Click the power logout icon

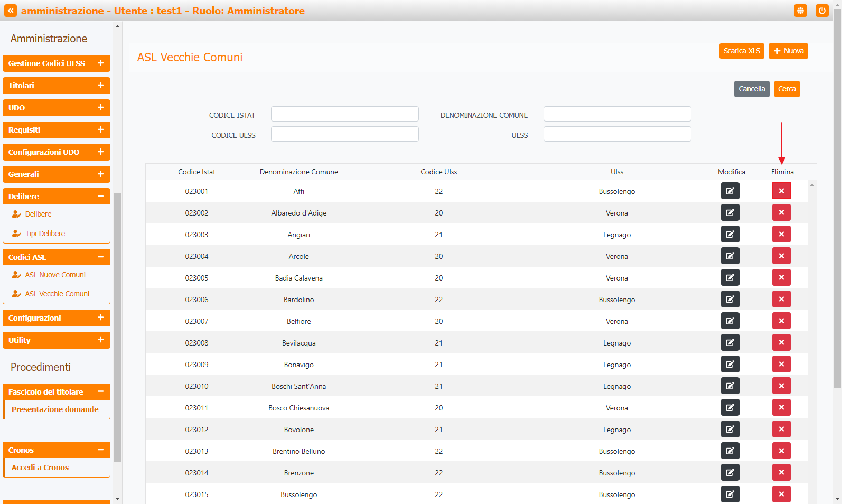(821, 11)
